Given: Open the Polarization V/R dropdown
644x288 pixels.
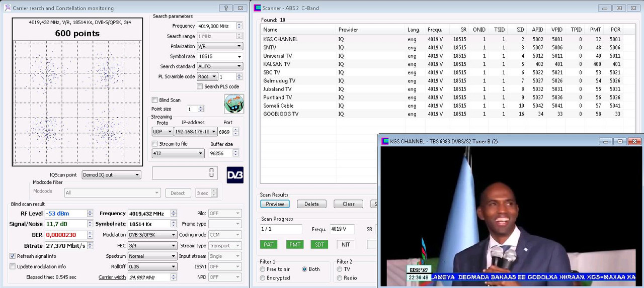Looking at the screenshot, I should tap(219, 46).
